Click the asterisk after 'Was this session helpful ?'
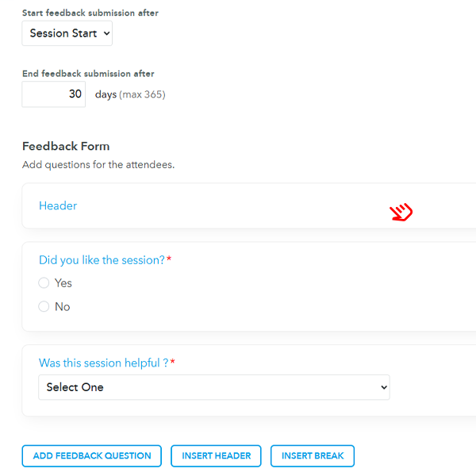Screen dimensions: 476x476 pyautogui.click(x=173, y=363)
